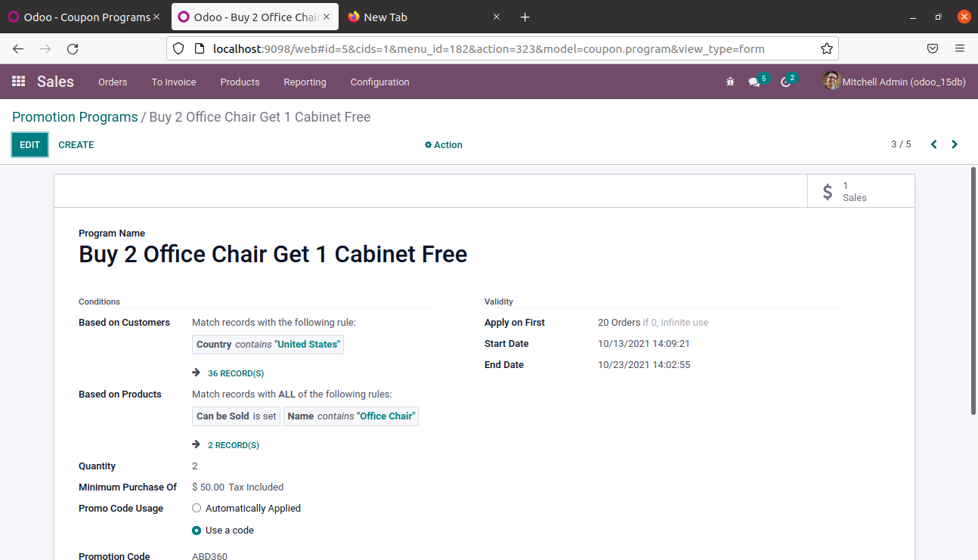The image size is (978, 560).
Task: Click the 3 / 5 pager counter
Action: pos(901,144)
